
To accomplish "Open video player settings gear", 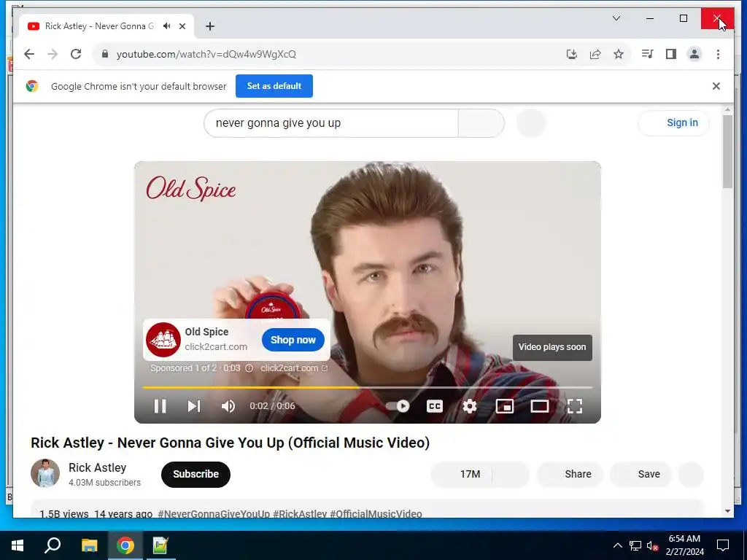I will coord(470,406).
